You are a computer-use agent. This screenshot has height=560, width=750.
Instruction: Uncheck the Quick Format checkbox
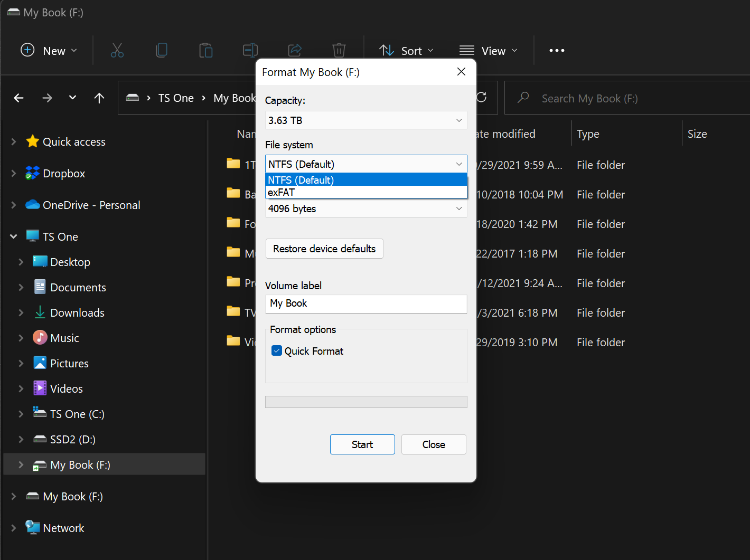pyautogui.click(x=277, y=351)
